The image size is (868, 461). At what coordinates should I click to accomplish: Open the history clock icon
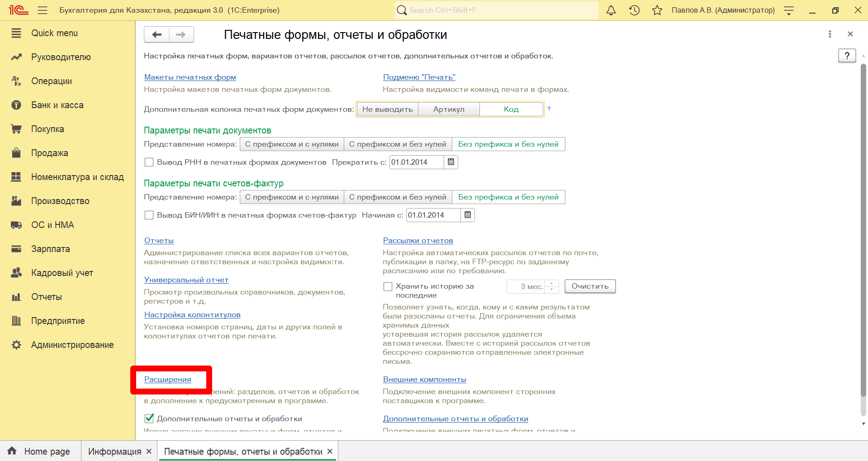tap(634, 10)
